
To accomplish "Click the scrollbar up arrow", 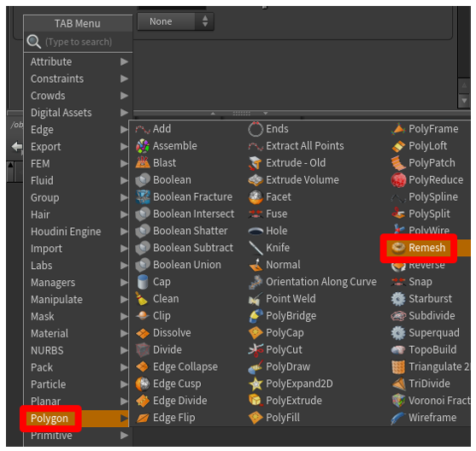I will point(464,86).
